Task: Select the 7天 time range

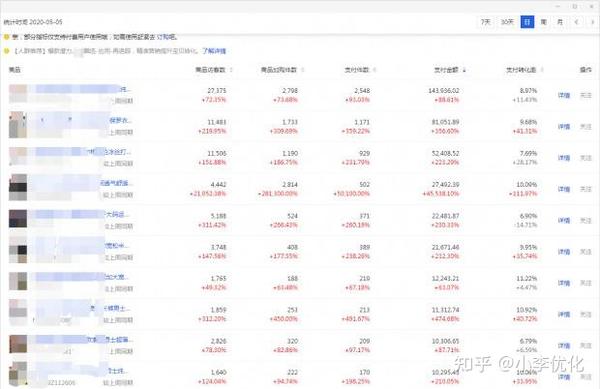Action: [x=486, y=22]
